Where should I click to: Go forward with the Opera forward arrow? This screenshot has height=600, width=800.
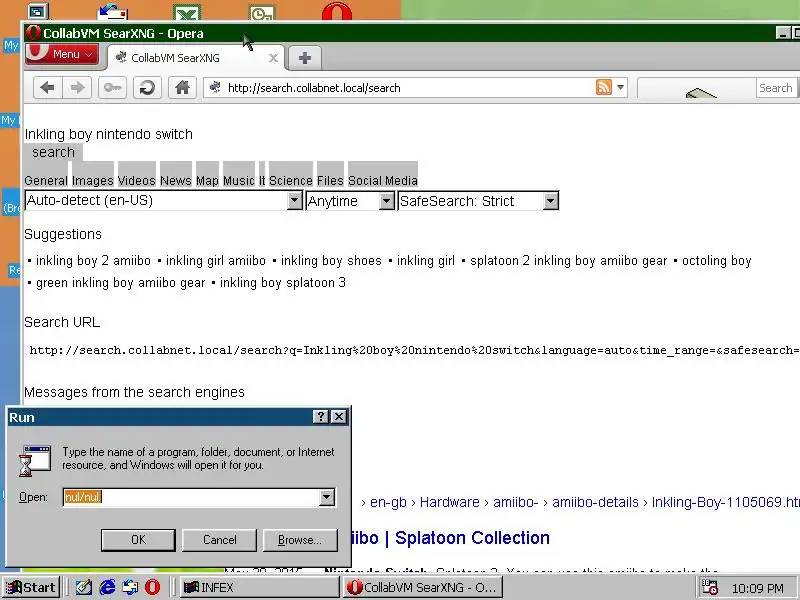[x=77, y=88]
